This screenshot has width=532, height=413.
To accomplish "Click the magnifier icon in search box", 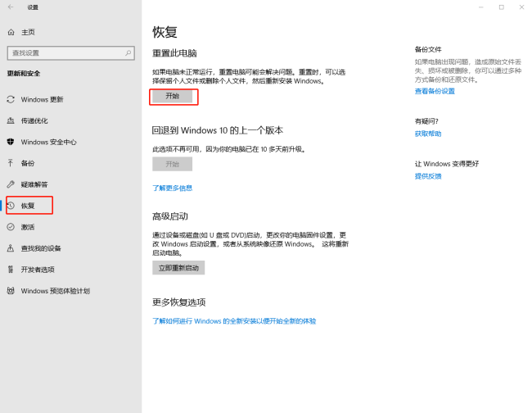I will coord(128,53).
